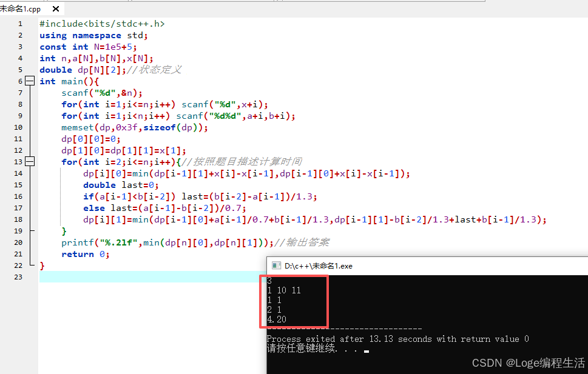Click the dp[i][0]=min(...) line 14
Image resolution: width=588 pixels, height=374 pixels.
tap(247, 173)
